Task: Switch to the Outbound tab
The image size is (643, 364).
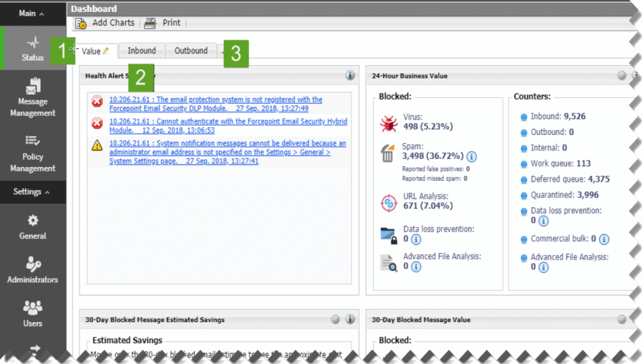Action: (191, 51)
